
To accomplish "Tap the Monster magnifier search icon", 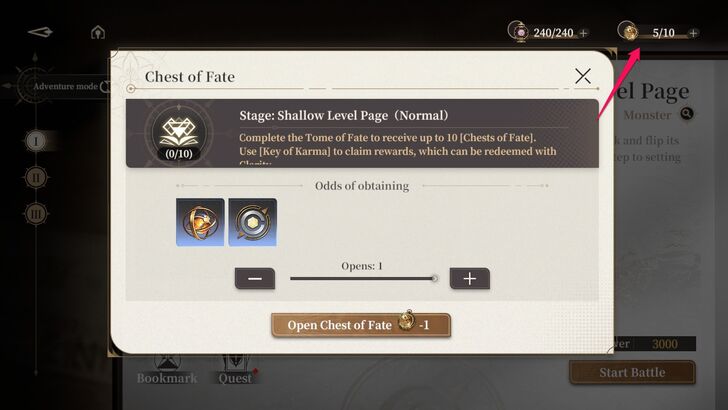I will point(687,115).
